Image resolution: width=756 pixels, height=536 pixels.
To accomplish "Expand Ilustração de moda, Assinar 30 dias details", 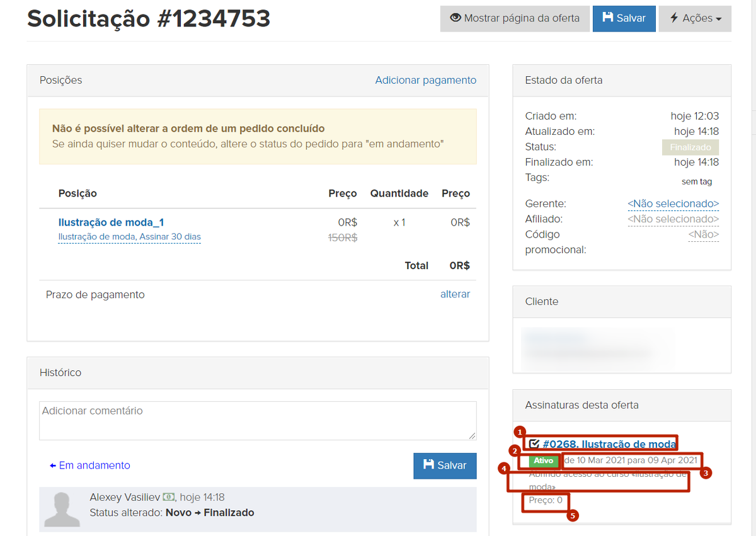I will point(129,237).
